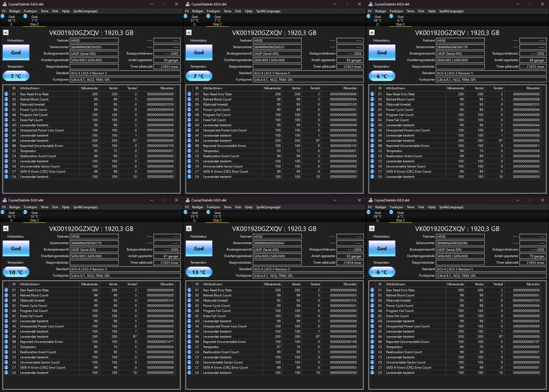Click serial number field S6MMNA0W304052

tap(277, 47)
